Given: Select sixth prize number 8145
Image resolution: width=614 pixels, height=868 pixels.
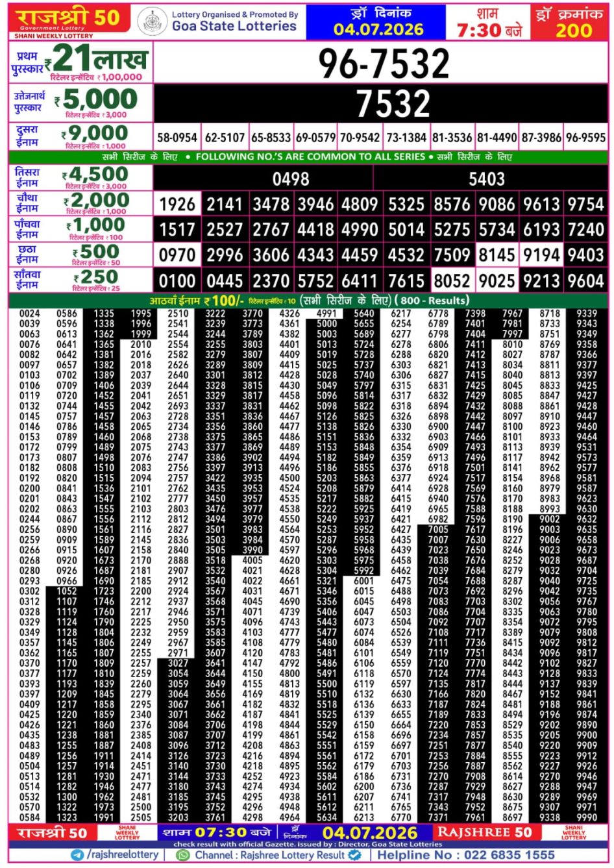Looking at the screenshot, I should click(x=497, y=255).
